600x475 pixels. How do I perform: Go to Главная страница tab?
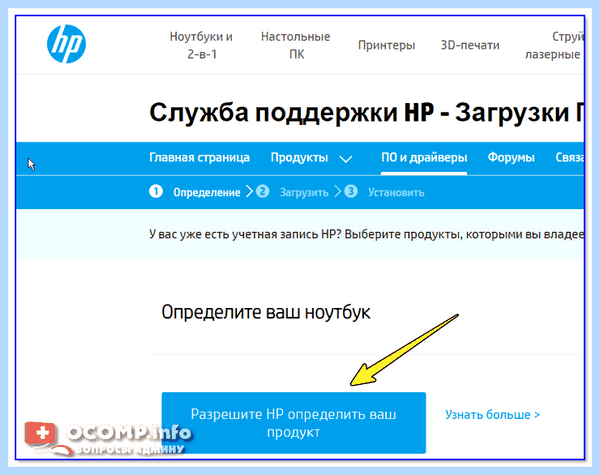click(x=199, y=157)
